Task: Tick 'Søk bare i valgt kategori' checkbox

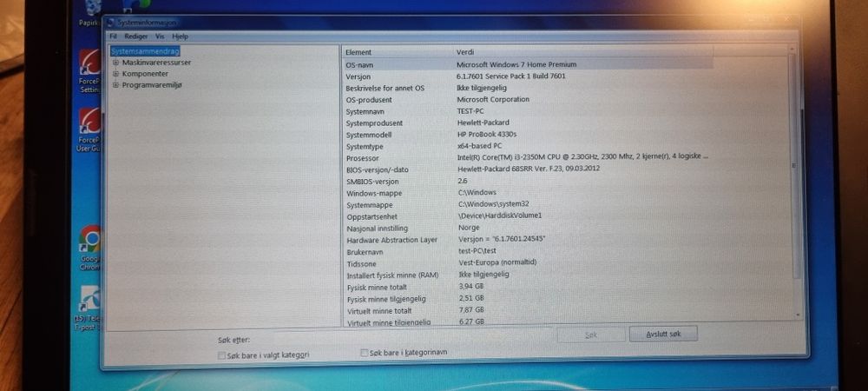Action: (221, 355)
